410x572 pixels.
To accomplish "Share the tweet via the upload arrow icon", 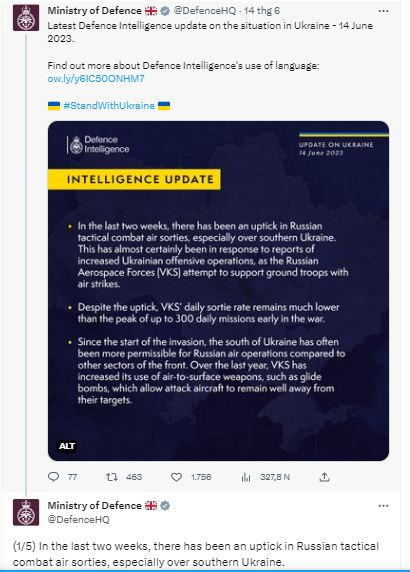I will 324,477.
